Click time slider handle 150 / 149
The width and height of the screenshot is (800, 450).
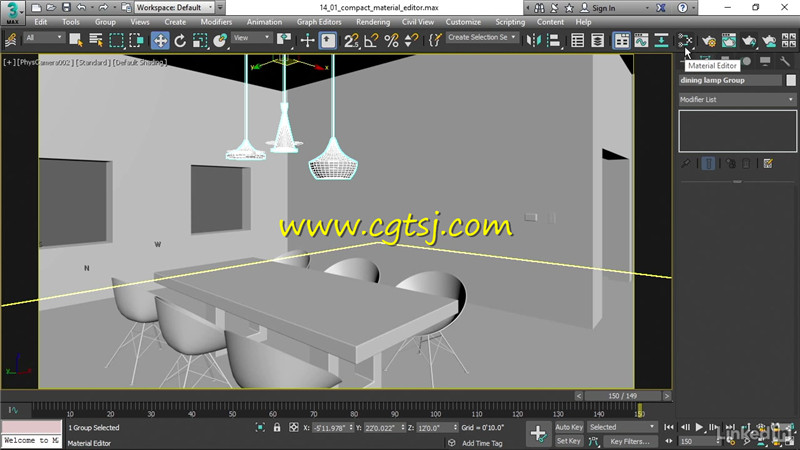point(622,396)
